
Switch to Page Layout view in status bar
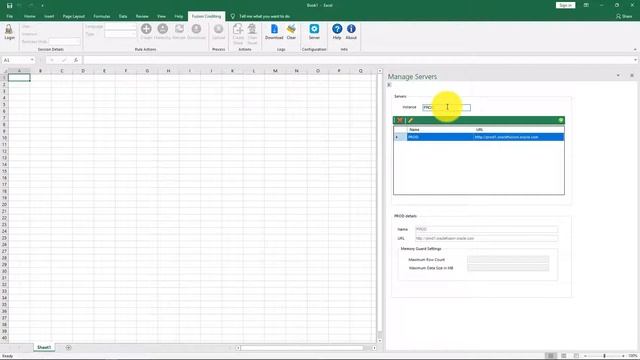click(564, 356)
